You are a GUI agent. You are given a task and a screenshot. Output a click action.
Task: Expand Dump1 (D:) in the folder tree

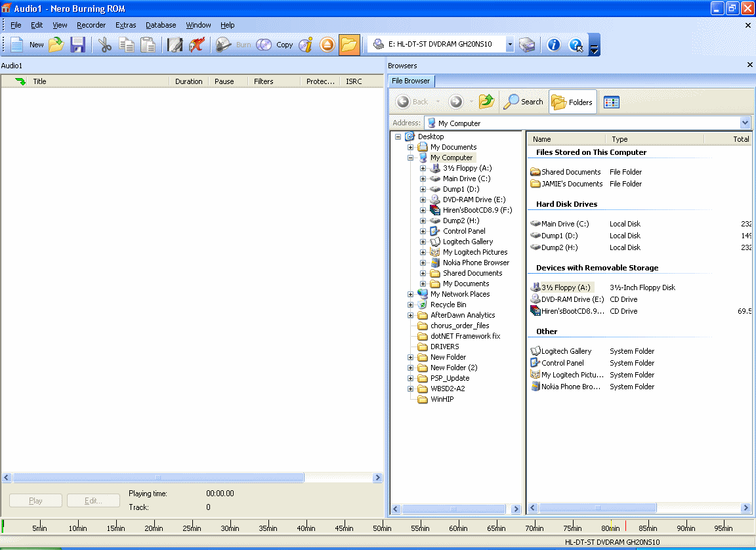pos(423,190)
